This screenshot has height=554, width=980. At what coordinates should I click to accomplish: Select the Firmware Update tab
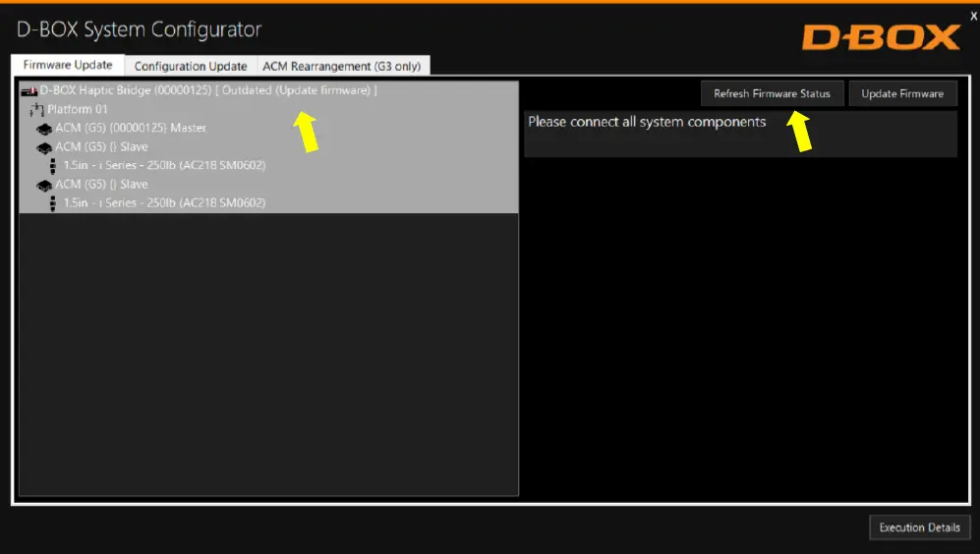[x=68, y=64]
